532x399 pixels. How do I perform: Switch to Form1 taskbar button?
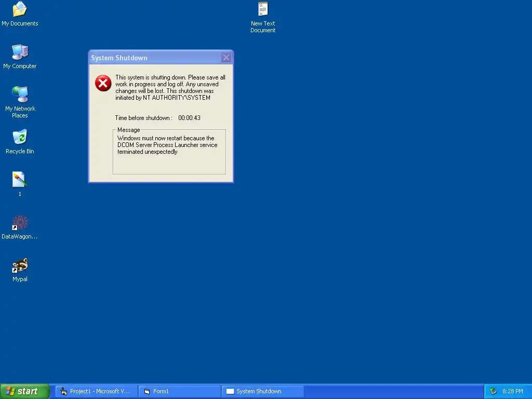(x=180, y=391)
